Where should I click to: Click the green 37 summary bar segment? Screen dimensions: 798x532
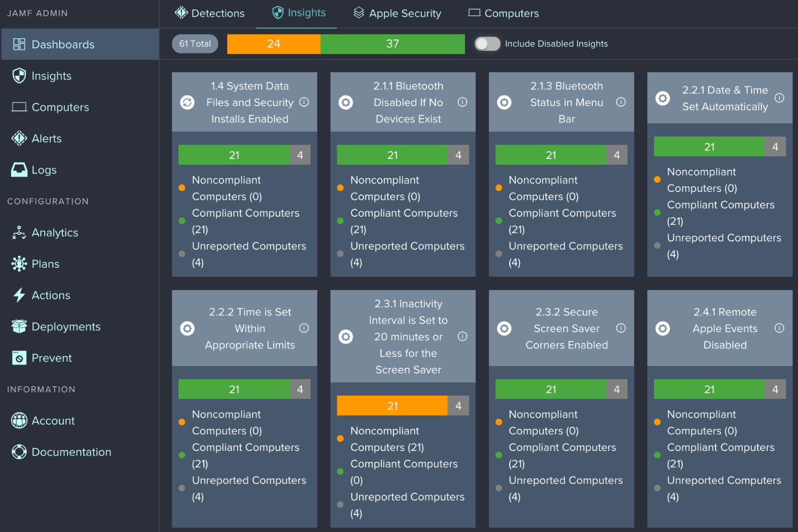(x=393, y=44)
